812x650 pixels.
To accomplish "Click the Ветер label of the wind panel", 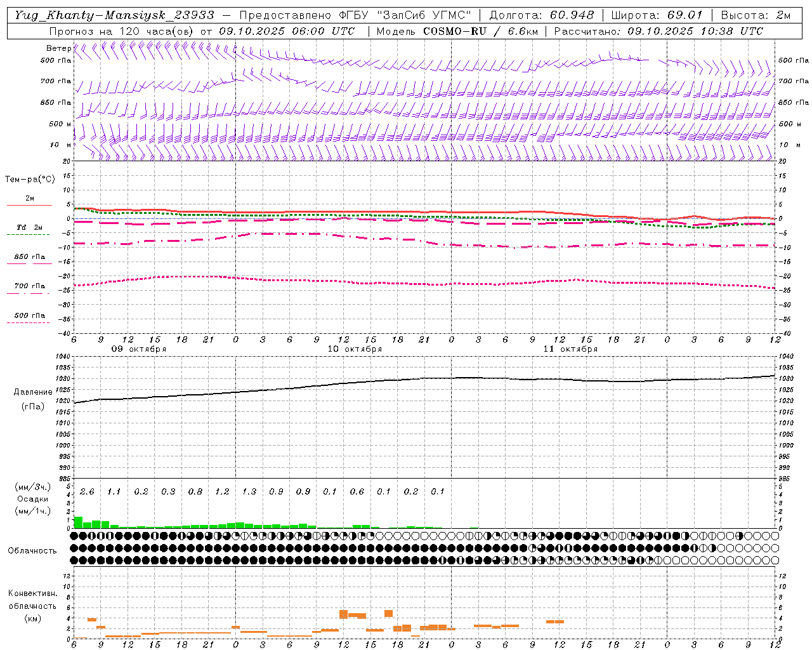I will pyautogui.click(x=58, y=48).
